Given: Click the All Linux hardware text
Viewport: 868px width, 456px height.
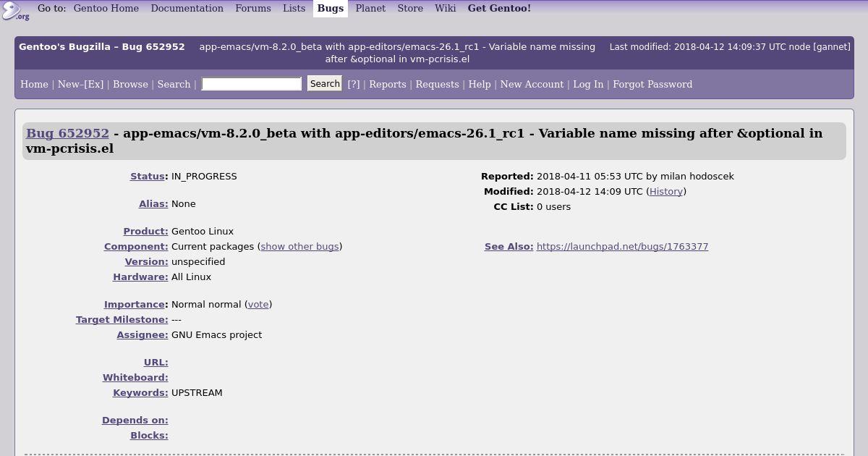Looking at the screenshot, I should pyautogui.click(x=191, y=276).
